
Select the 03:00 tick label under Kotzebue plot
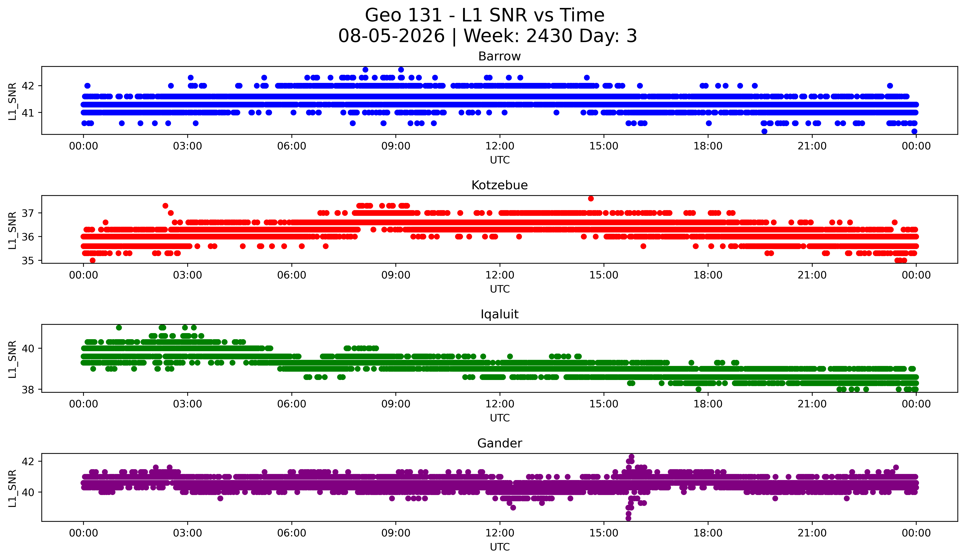point(188,275)
